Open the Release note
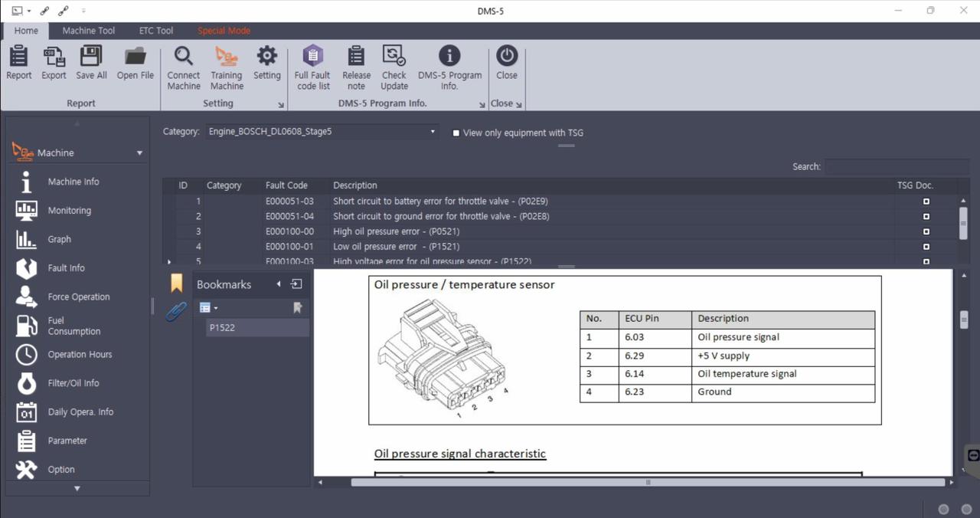 coord(356,67)
